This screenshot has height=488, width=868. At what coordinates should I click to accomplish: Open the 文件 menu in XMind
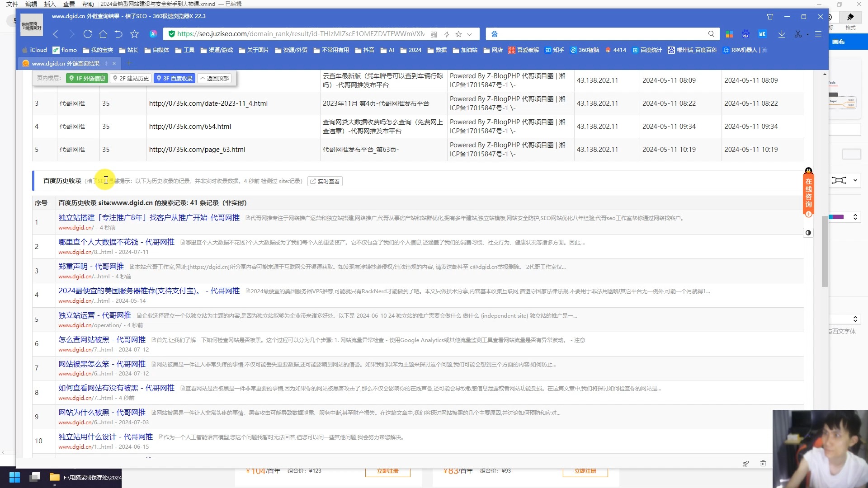(12, 4)
